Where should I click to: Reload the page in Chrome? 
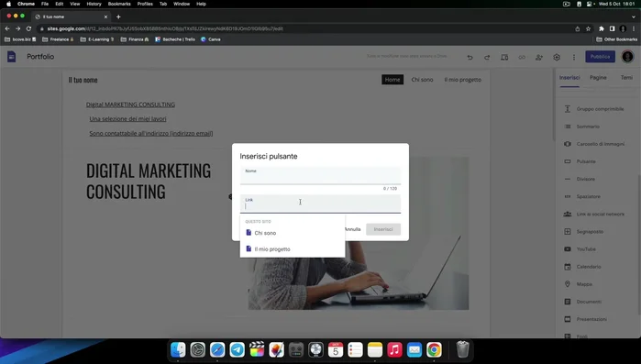tap(28, 28)
